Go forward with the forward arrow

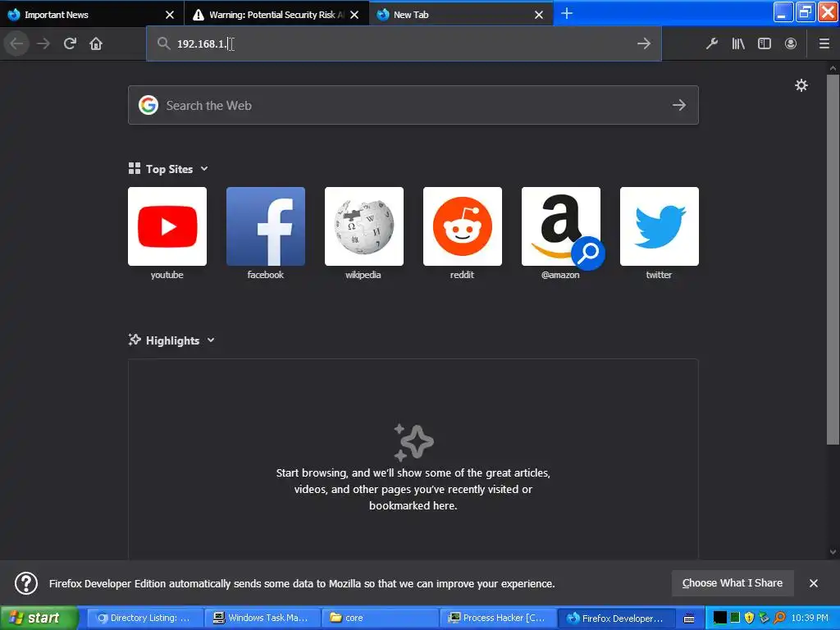[x=43, y=43]
